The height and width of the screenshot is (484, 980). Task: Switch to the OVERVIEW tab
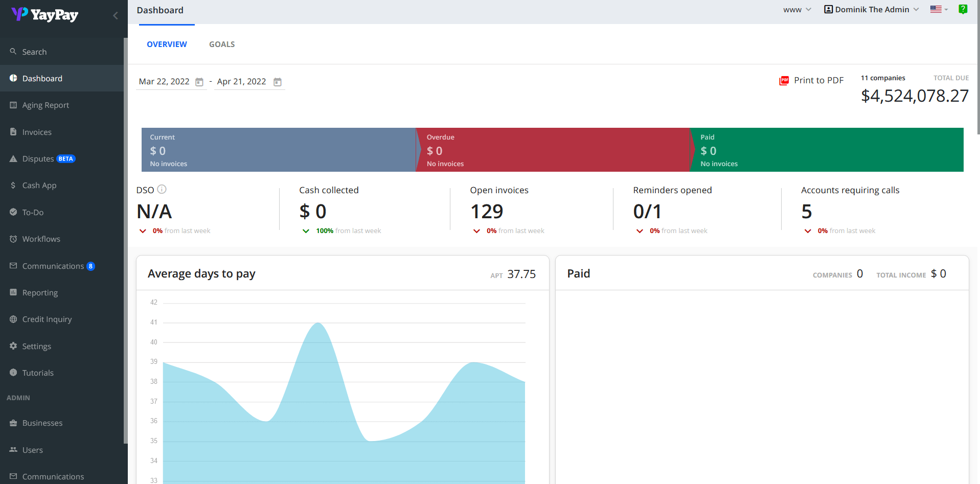pos(167,44)
